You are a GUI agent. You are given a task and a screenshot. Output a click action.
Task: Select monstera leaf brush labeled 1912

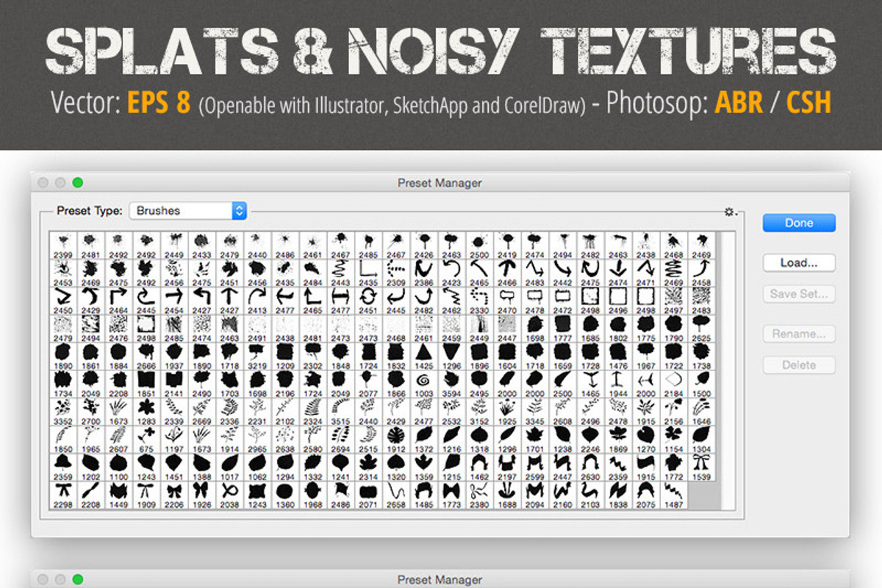point(396,440)
